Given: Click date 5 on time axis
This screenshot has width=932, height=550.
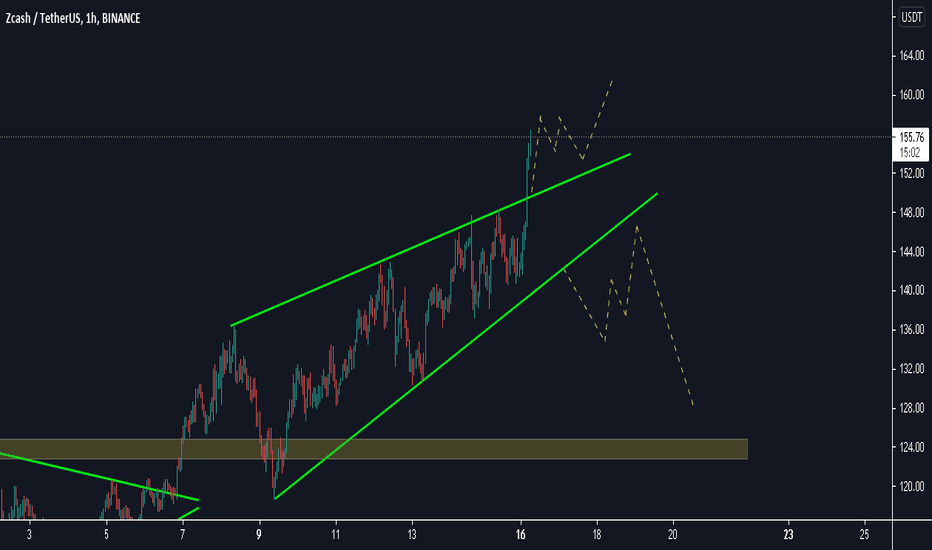Looking at the screenshot, I should [x=106, y=535].
